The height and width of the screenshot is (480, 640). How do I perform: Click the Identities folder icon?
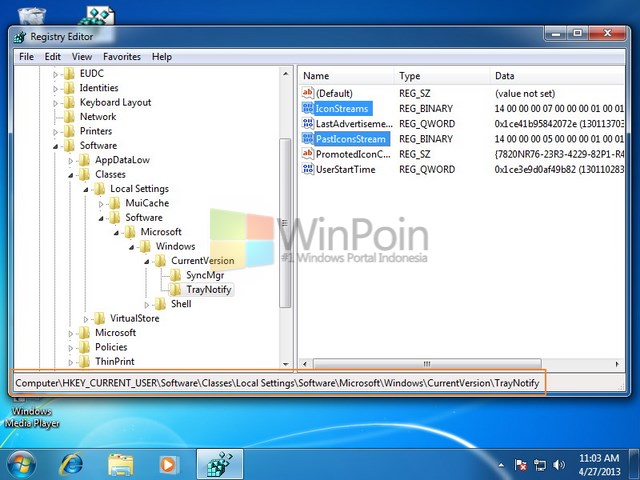click(69, 88)
